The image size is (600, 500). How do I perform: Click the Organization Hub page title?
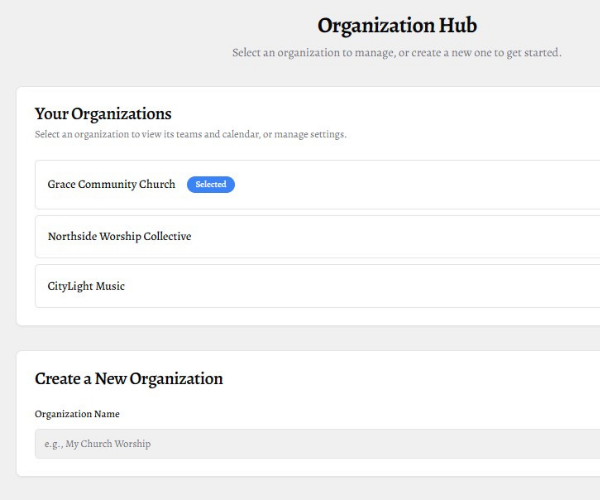point(397,26)
